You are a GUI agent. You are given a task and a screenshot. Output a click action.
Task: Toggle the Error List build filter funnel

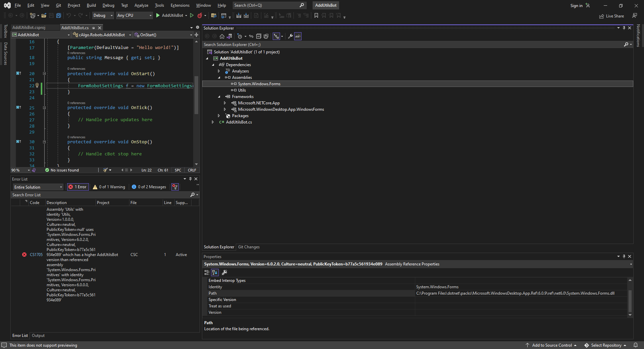[175, 187]
